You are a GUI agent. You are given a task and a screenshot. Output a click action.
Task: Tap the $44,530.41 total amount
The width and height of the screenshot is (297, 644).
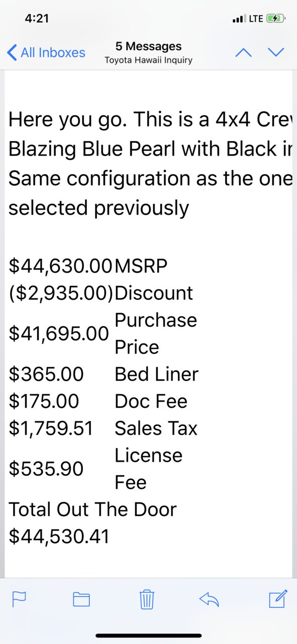59,536
